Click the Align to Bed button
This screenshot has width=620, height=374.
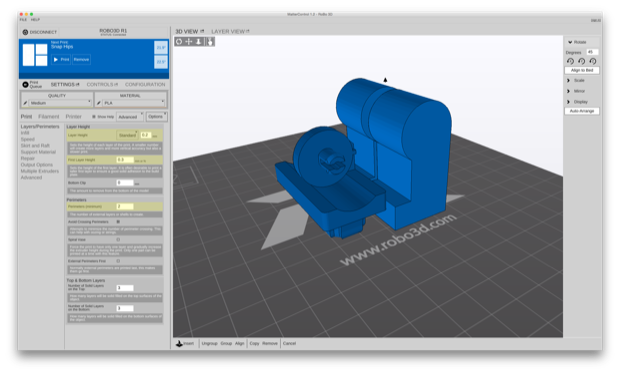[x=582, y=70]
